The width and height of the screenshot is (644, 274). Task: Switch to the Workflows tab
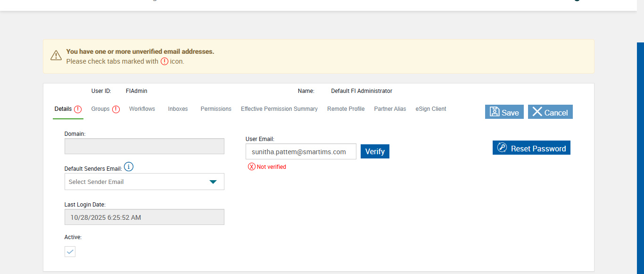tap(142, 109)
